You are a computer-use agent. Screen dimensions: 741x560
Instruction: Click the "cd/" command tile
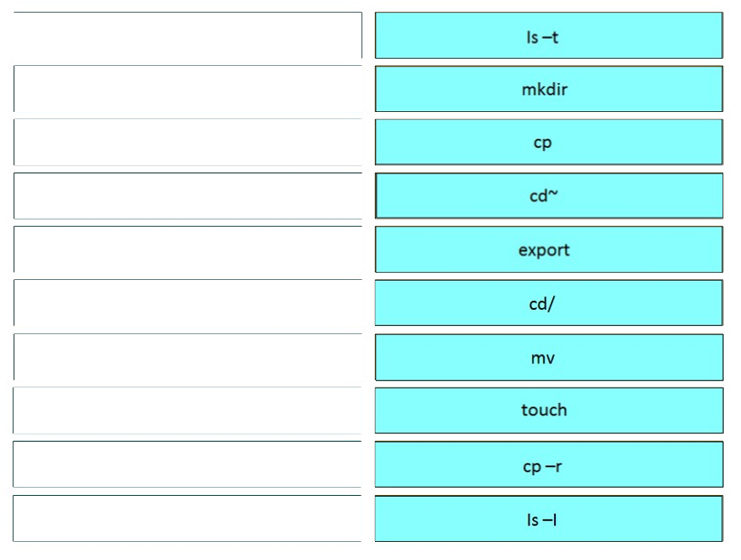[549, 303]
